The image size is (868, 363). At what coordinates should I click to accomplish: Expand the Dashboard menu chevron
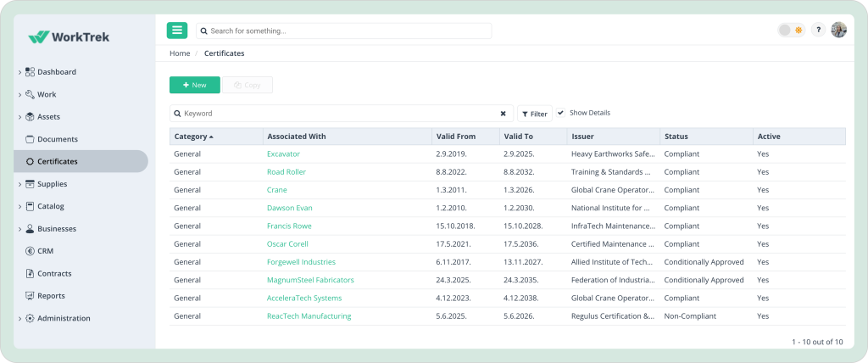[x=19, y=72]
